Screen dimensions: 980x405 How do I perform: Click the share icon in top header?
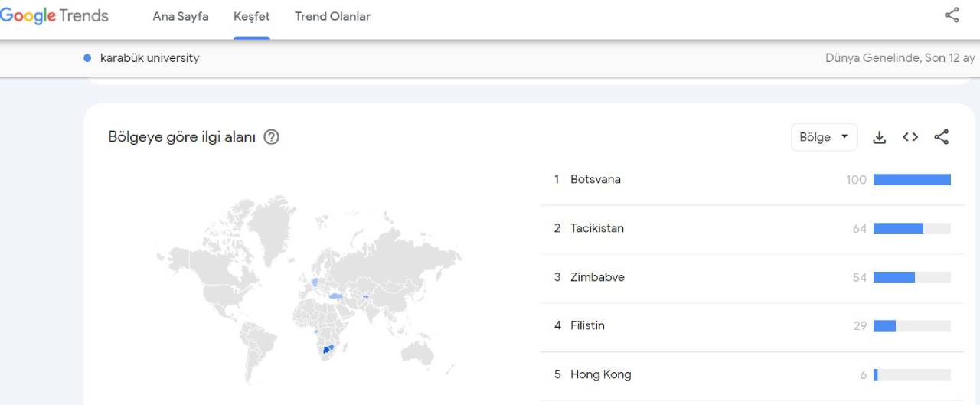click(952, 15)
